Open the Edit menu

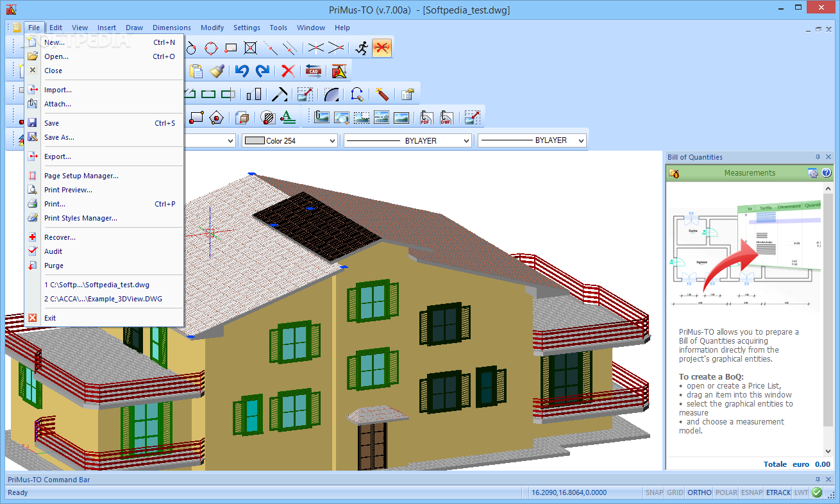point(56,28)
